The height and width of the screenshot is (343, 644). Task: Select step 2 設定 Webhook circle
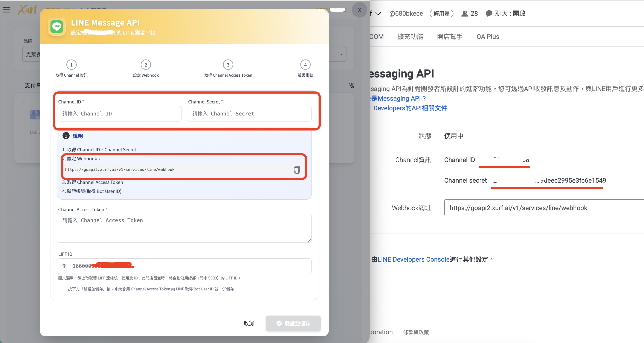point(146,65)
